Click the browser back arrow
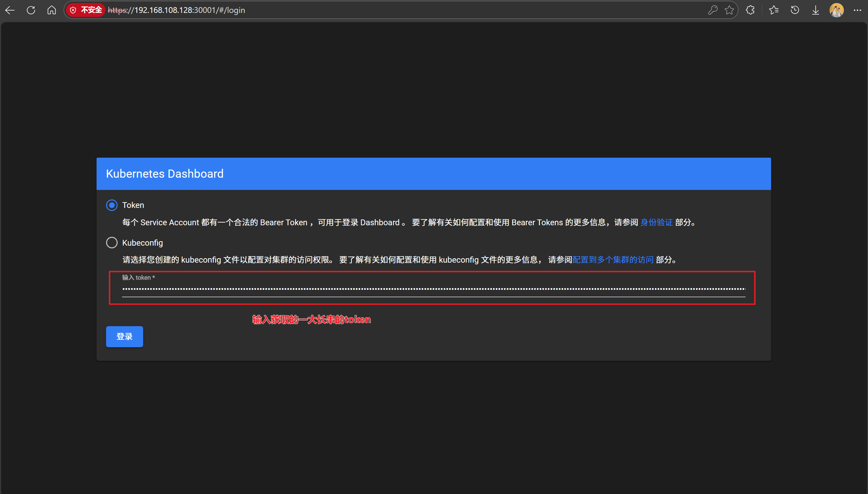Image resolution: width=868 pixels, height=494 pixels. pyautogui.click(x=10, y=10)
